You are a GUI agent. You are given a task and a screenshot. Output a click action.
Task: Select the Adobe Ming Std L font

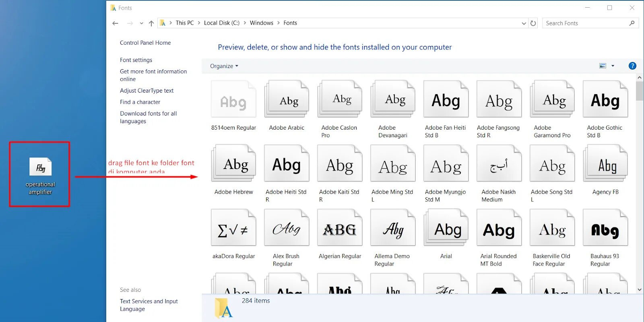[393, 163]
